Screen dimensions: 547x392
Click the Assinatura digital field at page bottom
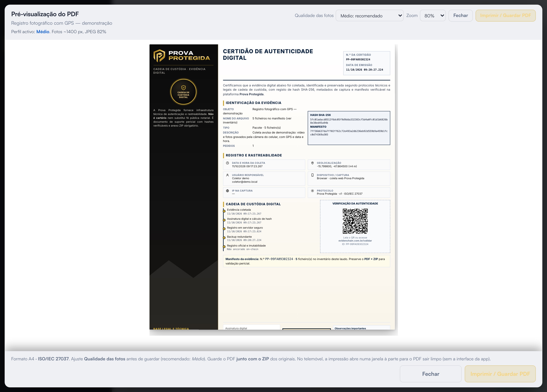(251, 327)
